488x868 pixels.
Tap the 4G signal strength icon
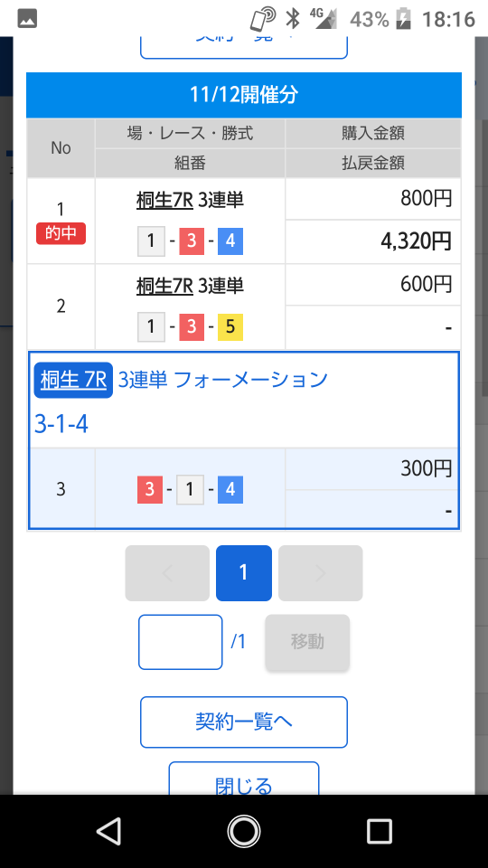(x=324, y=18)
